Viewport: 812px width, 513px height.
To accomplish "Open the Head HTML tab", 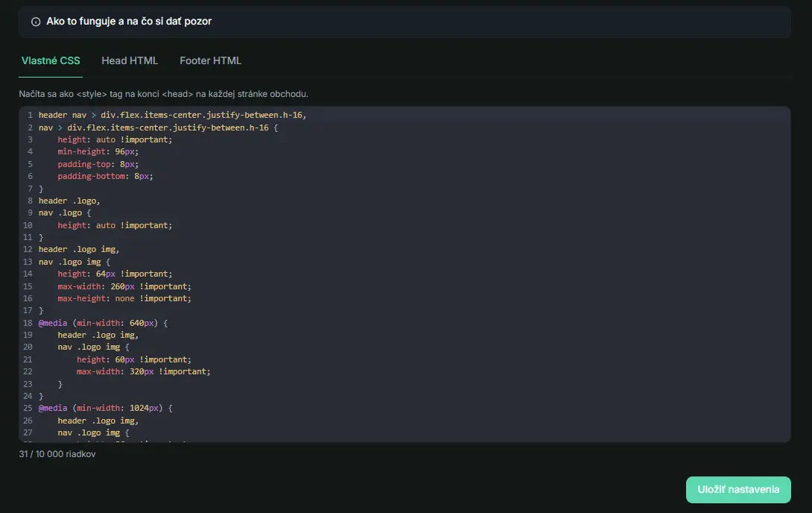I will point(130,60).
